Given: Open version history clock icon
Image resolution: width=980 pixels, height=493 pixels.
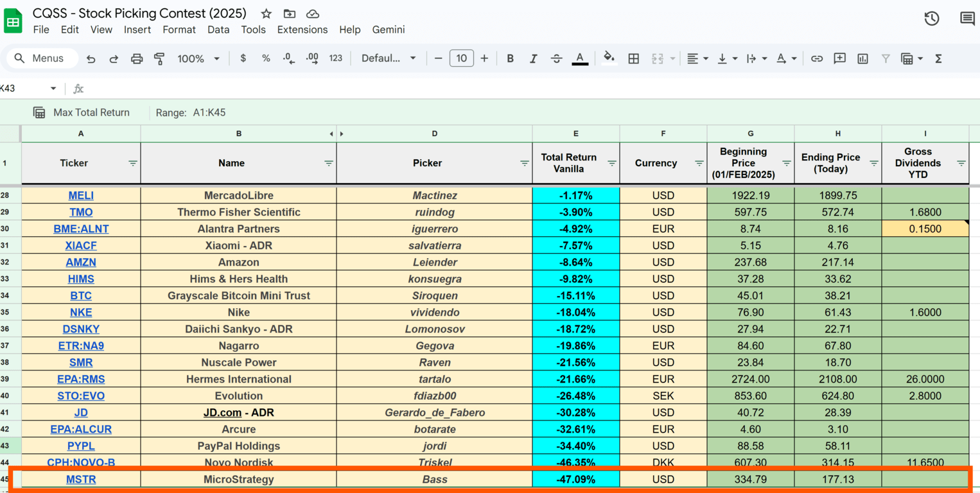Looking at the screenshot, I should tap(931, 19).
